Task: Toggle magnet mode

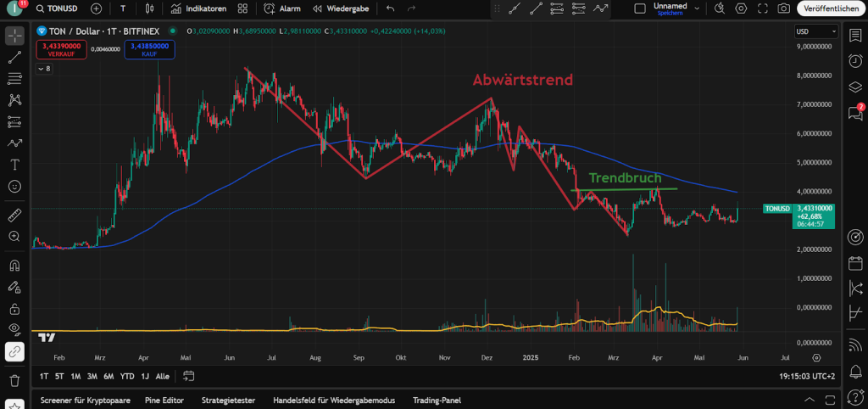Action: point(15,265)
